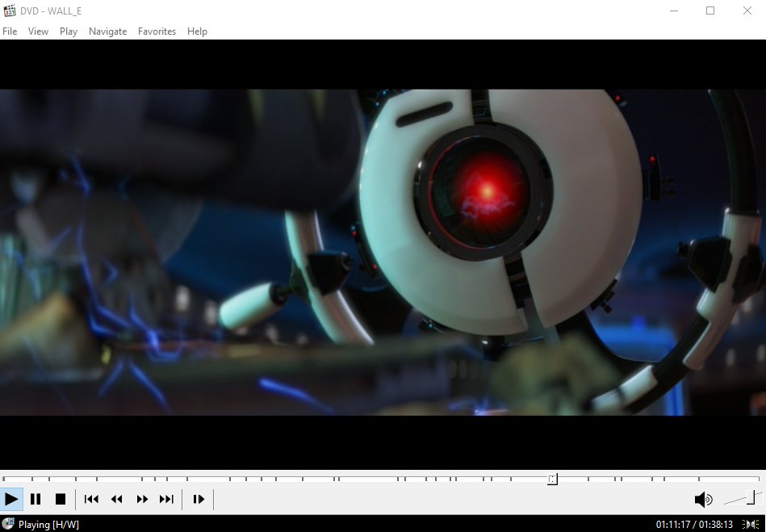Open the Help menu

pyautogui.click(x=197, y=31)
